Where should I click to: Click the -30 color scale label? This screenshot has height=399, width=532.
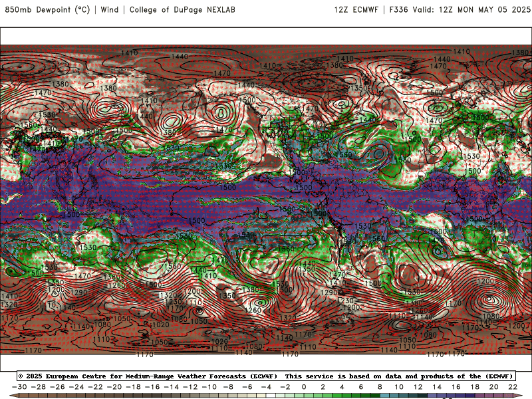pos(19,387)
